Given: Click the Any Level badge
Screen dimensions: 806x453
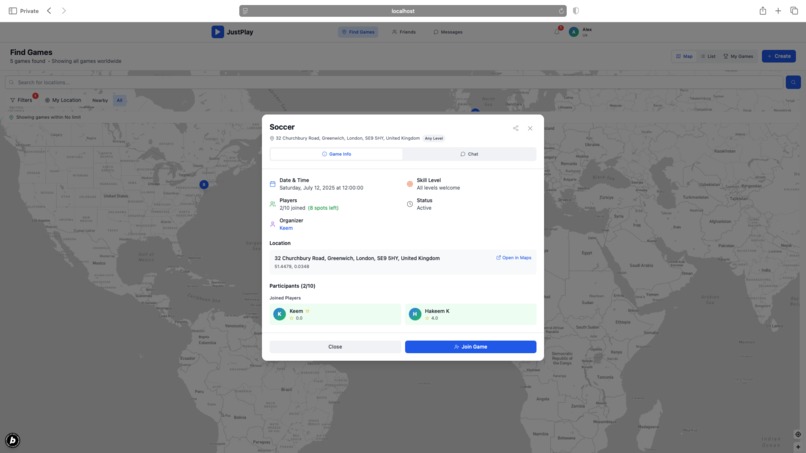Looking at the screenshot, I should (x=434, y=138).
